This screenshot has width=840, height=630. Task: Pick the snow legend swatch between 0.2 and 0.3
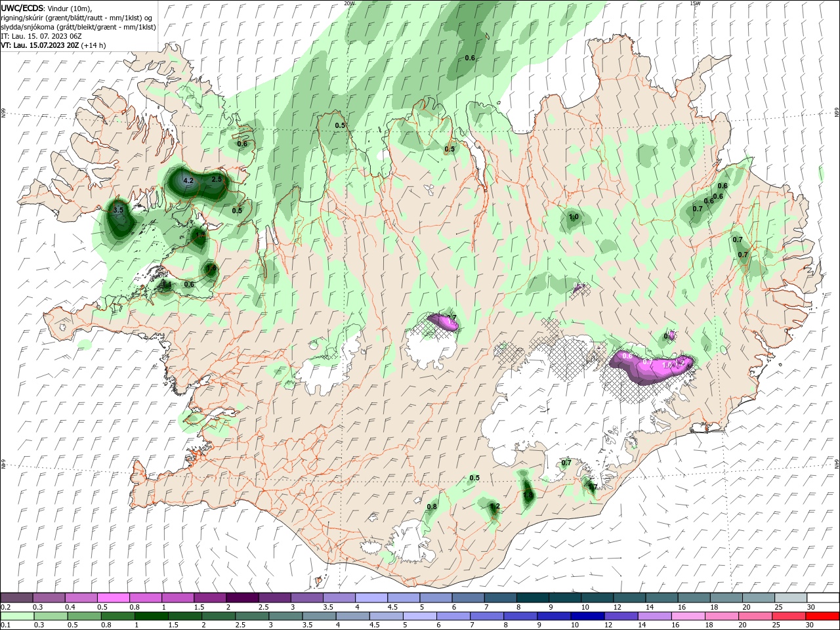[16, 598]
